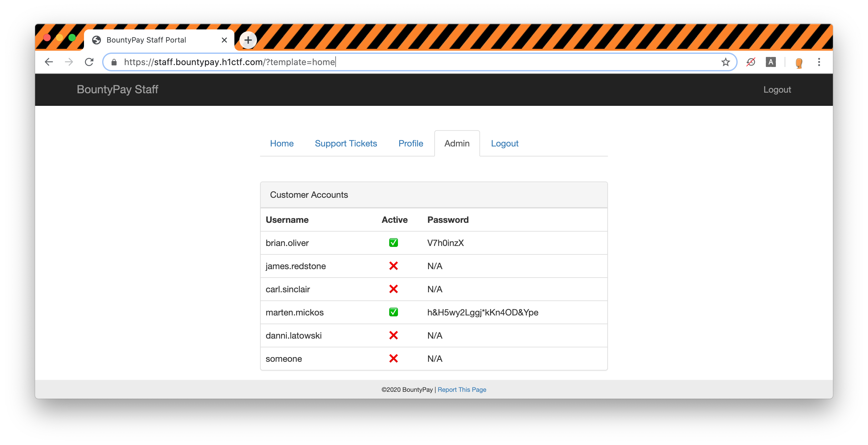This screenshot has width=868, height=445.
Task: Click the padlock site info icon
Action: tap(114, 62)
